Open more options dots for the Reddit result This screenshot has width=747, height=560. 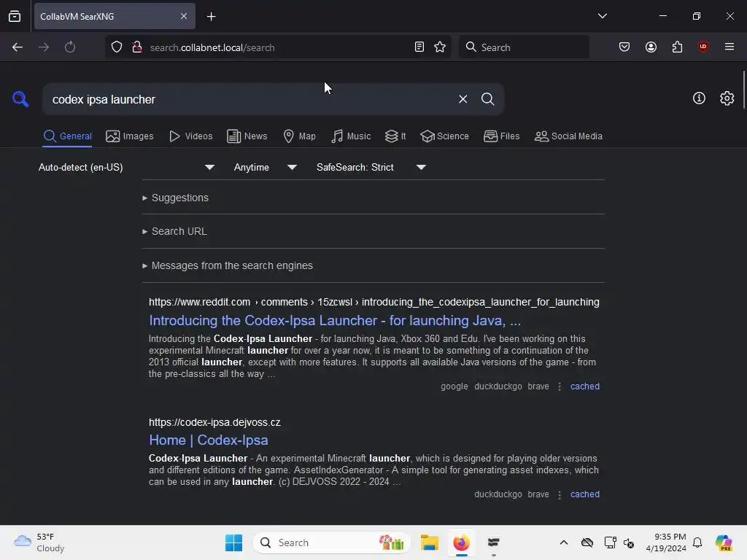click(560, 386)
